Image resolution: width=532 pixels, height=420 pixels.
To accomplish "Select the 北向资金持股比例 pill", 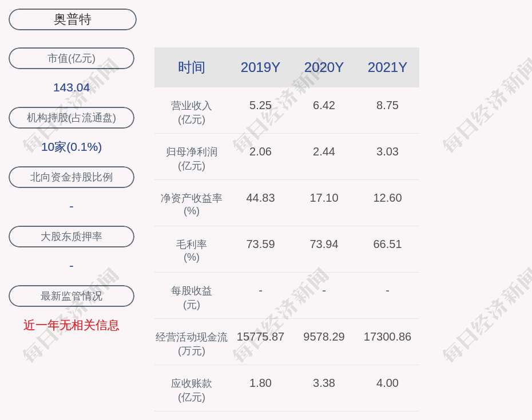I will click(72, 177).
